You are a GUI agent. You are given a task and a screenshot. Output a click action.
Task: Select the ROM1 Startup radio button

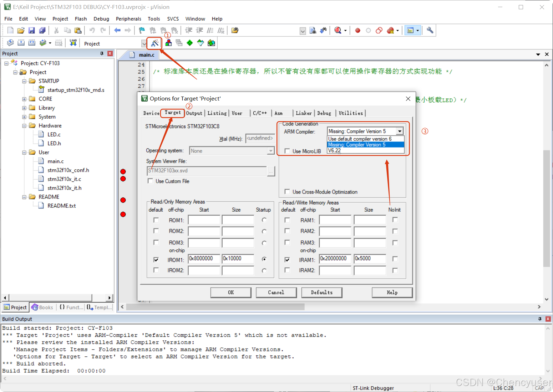point(264,220)
